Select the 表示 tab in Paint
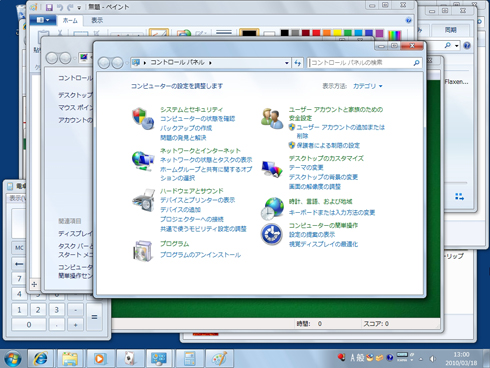The height and width of the screenshot is (368, 490). pyautogui.click(x=97, y=20)
